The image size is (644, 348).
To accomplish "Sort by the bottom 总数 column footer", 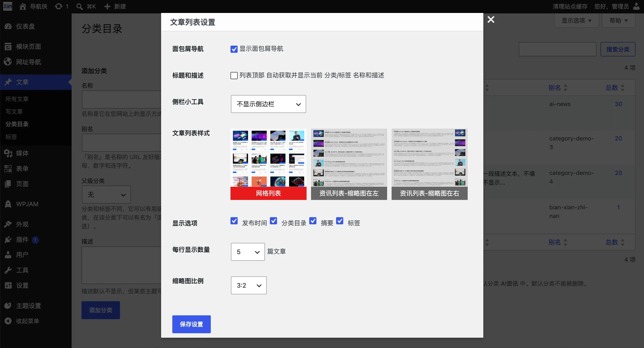I will (615, 242).
